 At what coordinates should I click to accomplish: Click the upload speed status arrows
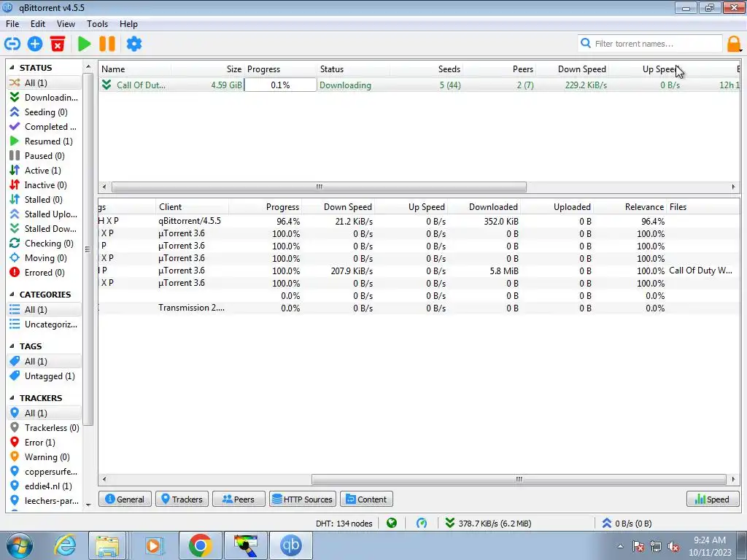click(607, 524)
